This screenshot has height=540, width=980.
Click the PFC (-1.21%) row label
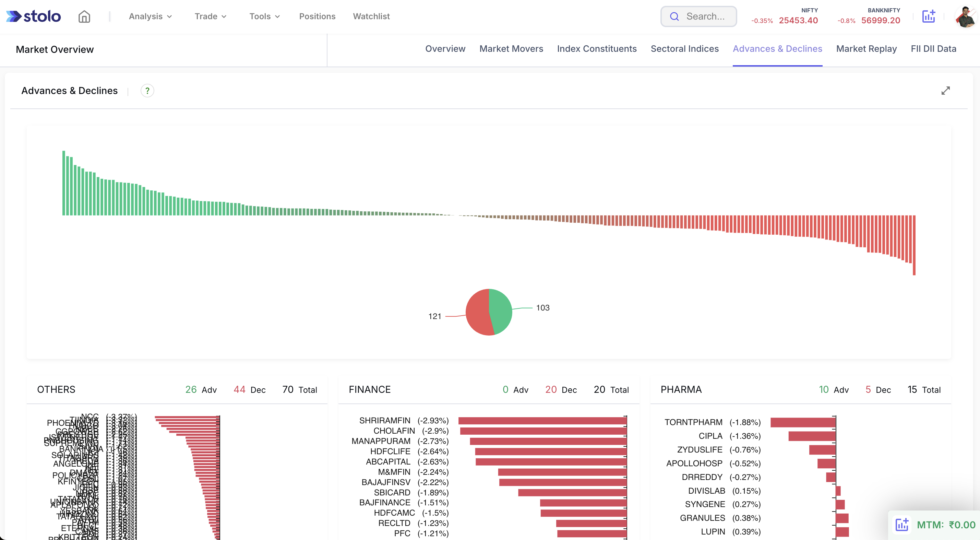(421, 533)
